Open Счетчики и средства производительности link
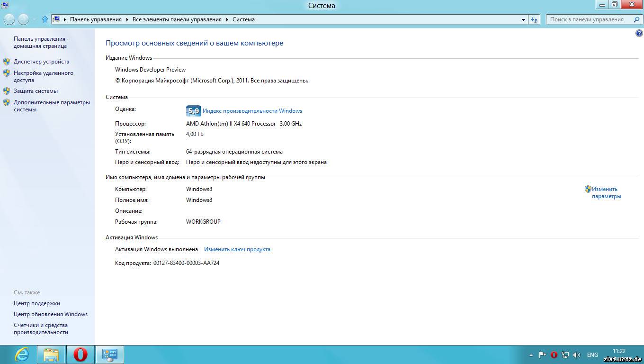Image resolution: width=644 pixels, height=364 pixels. click(x=41, y=329)
